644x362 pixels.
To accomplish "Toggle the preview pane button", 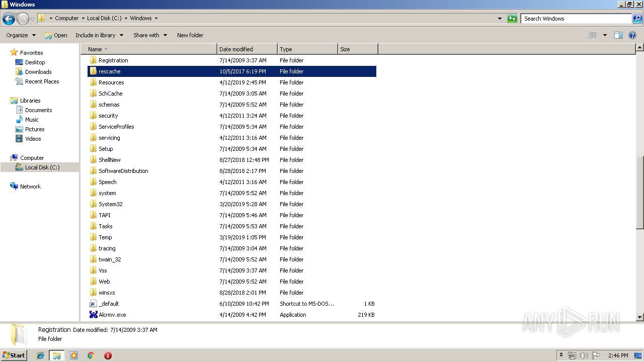I will pos(618,35).
